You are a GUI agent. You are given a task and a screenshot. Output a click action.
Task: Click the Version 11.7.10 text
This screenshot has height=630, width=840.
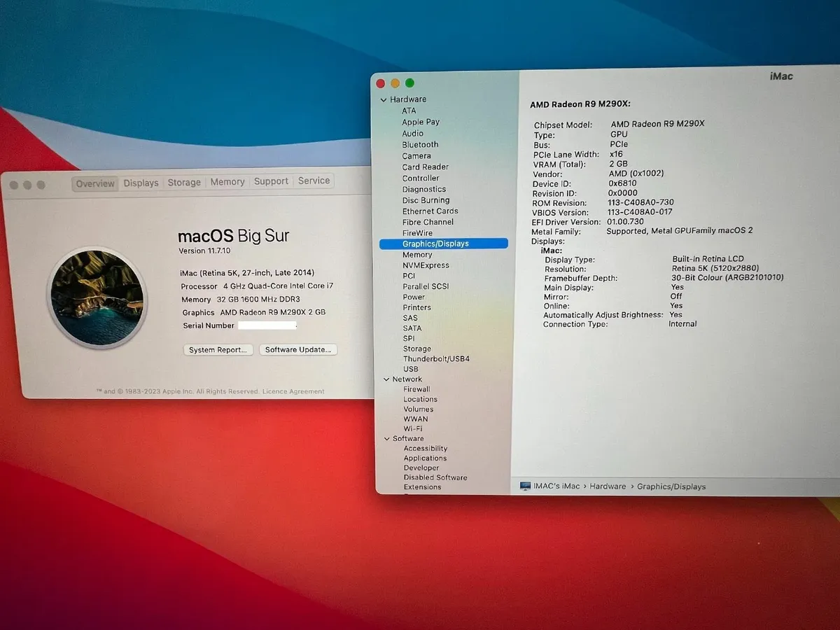click(206, 251)
